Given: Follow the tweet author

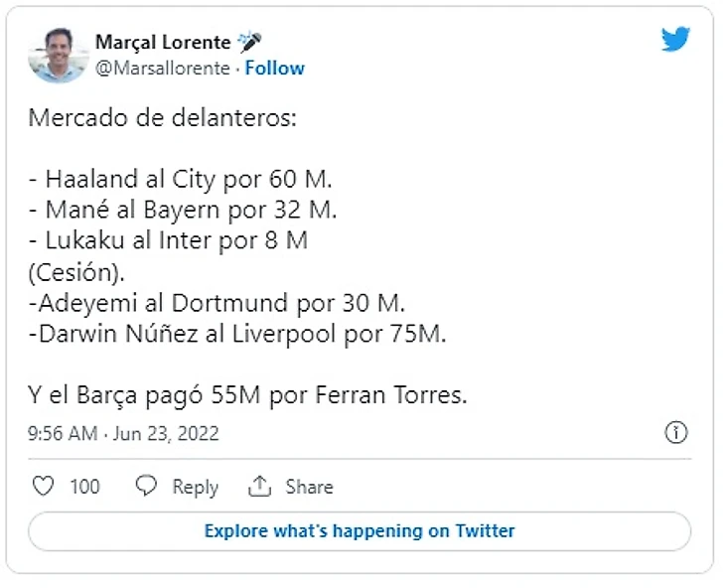Looking at the screenshot, I should coord(275,69).
